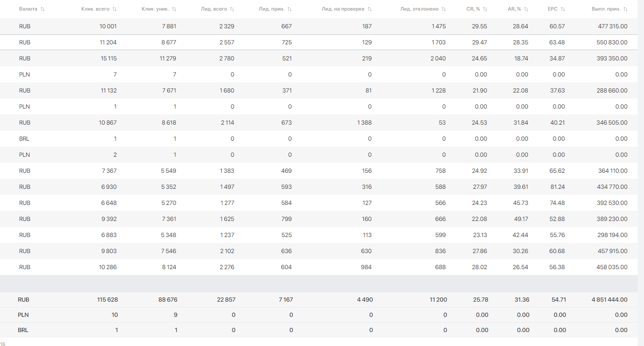Click the Лид. отклонено sort arrows
This screenshot has height=346, width=644.
pyautogui.click(x=444, y=9)
